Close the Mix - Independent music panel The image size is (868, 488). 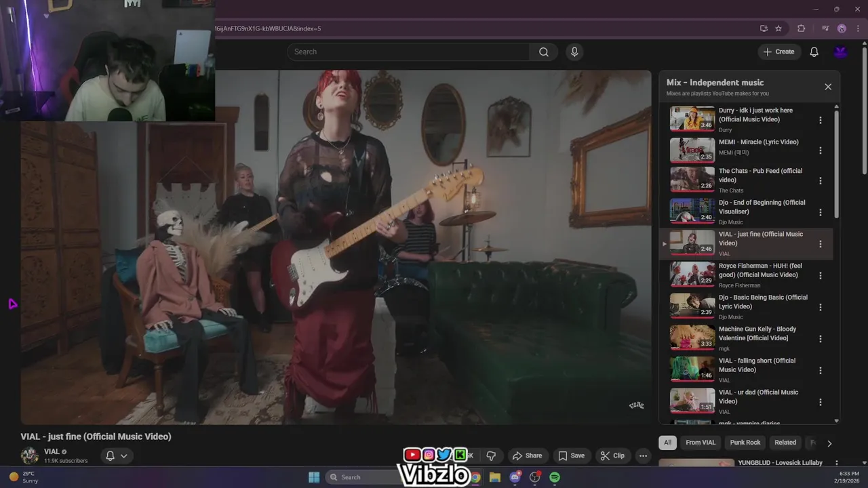828,87
